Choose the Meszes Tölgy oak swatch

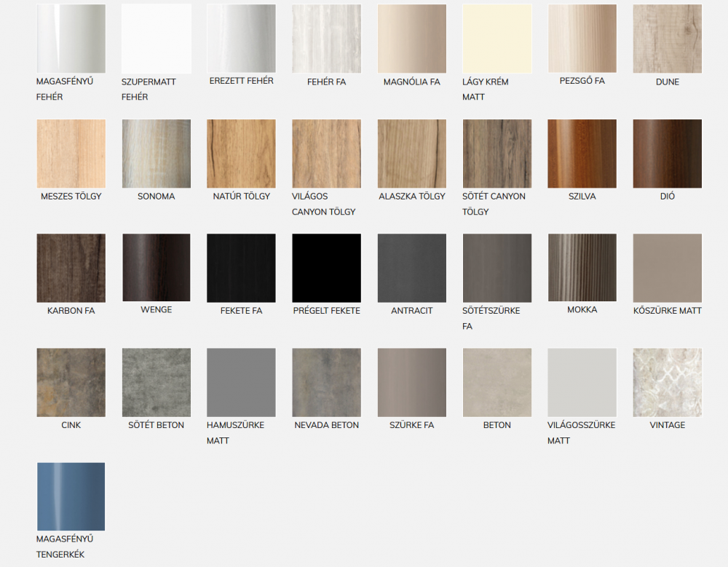pyautogui.click(x=71, y=154)
